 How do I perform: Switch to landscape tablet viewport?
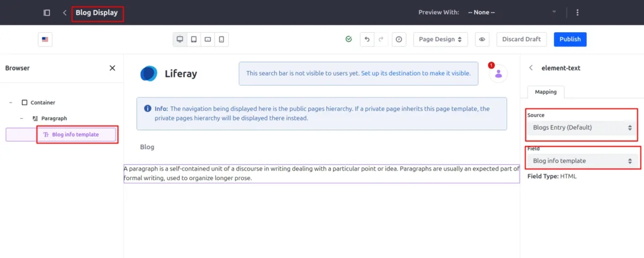click(x=208, y=40)
